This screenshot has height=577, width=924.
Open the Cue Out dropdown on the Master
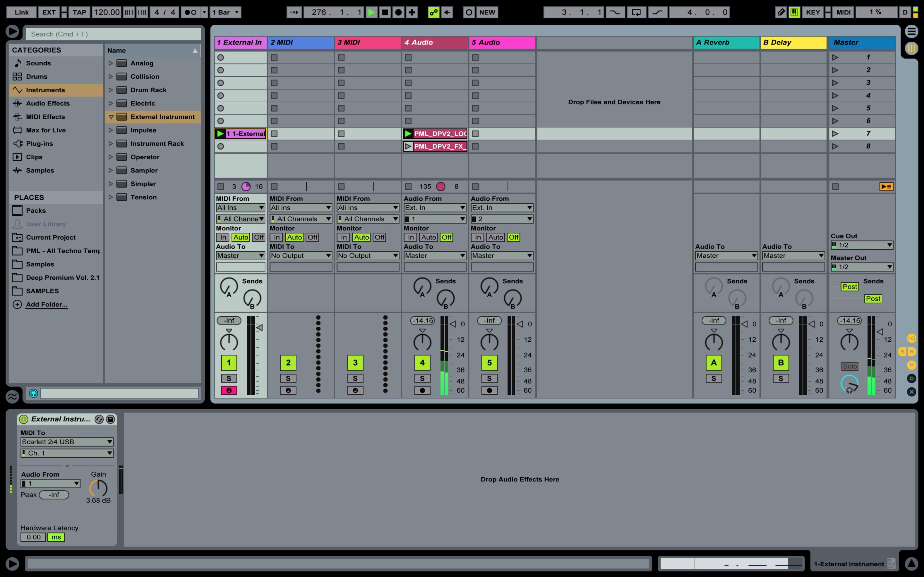point(861,245)
